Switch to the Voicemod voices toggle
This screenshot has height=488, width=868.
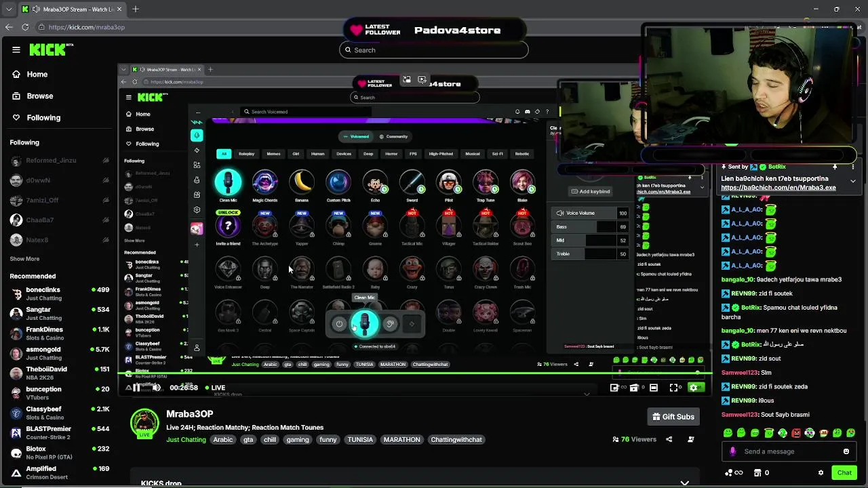(x=356, y=136)
